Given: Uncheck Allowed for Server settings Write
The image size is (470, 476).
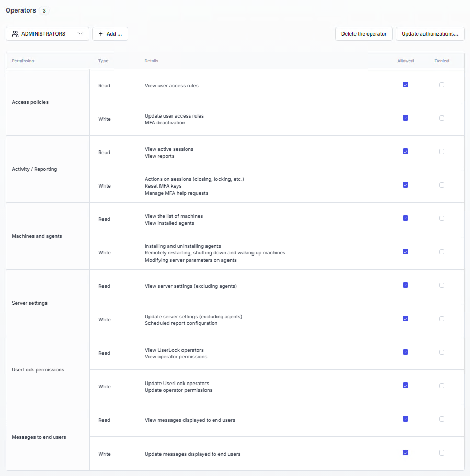Looking at the screenshot, I should point(405,319).
